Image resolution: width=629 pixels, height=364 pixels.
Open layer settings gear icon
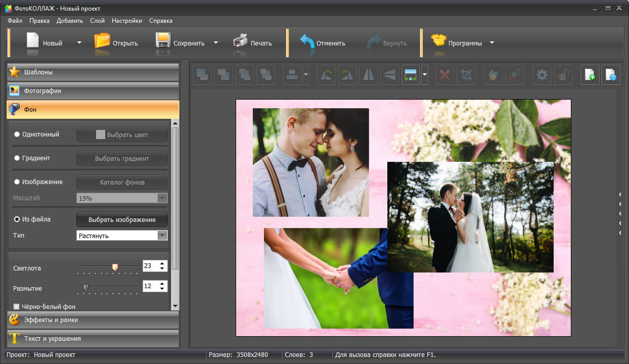point(542,75)
